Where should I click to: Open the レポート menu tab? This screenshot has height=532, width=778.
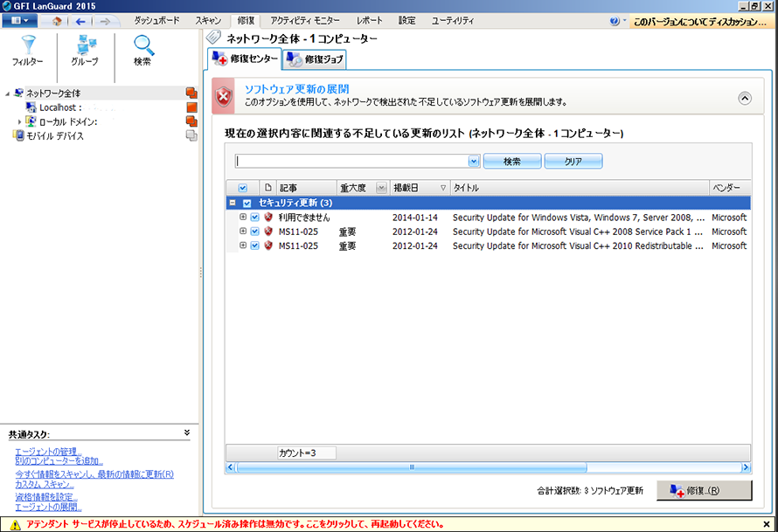pos(370,21)
